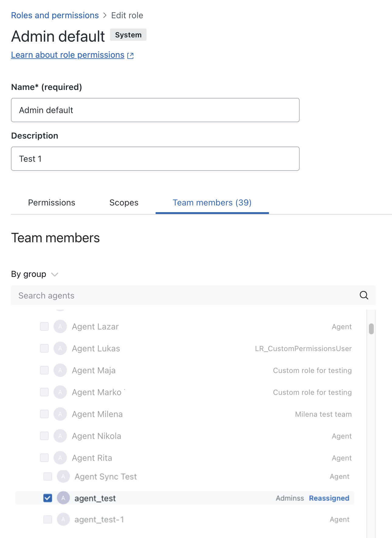Tick the agent_test-1 checkbox

tap(48, 519)
